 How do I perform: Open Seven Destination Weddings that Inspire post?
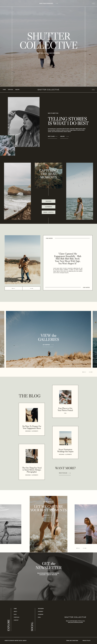[x=65, y=443]
